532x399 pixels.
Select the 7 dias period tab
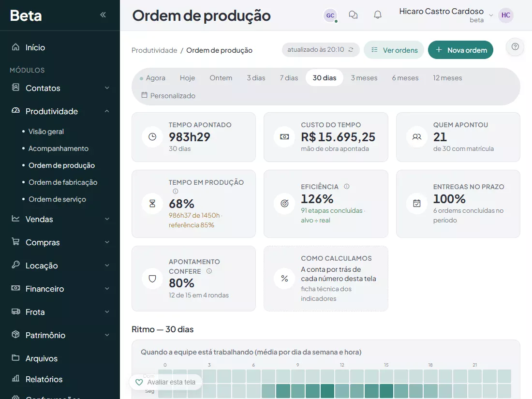[289, 78]
